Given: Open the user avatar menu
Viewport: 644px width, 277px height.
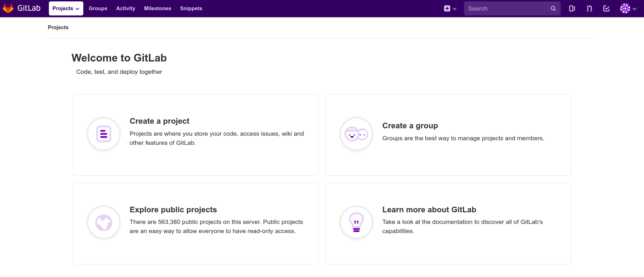Looking at the screenshot, I should click(628, 8).
